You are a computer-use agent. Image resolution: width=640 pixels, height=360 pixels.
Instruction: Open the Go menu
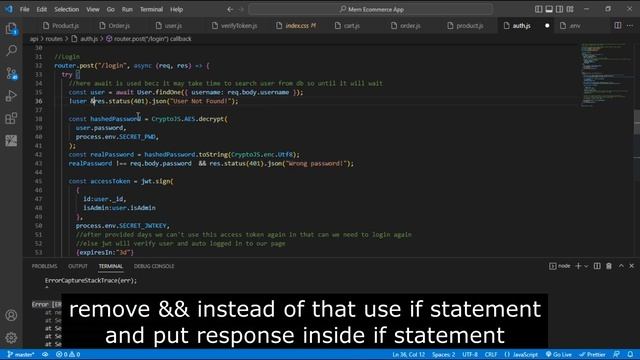tap(111, 9)
